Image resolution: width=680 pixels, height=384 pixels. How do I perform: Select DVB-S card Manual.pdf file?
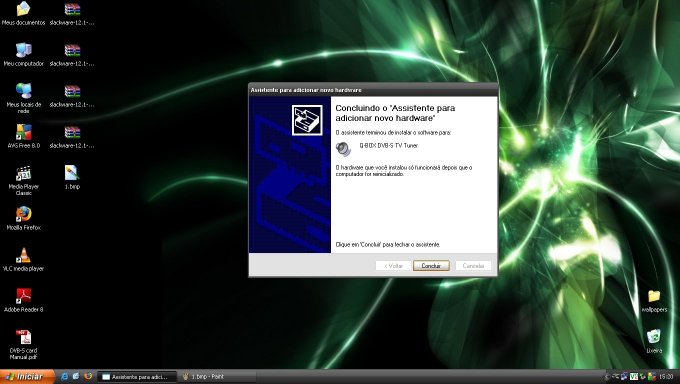coord(23,345)
